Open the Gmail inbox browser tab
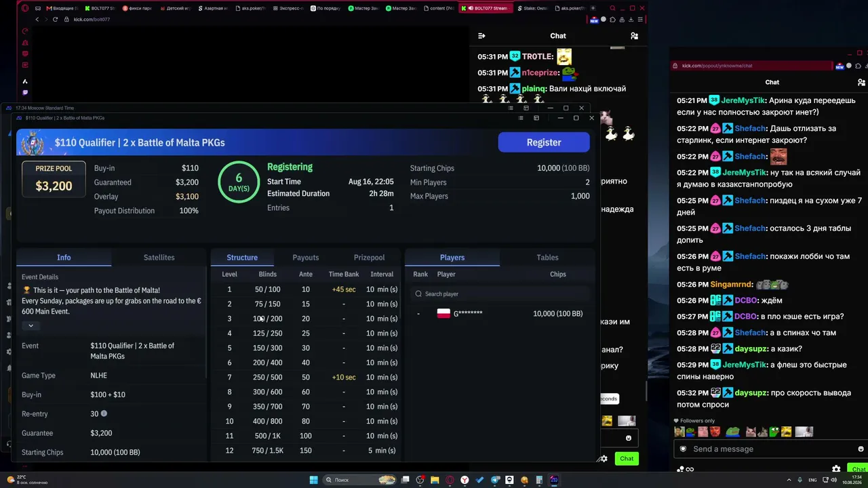The width and height of the screenshot is (868, 488). click(62, 8)
